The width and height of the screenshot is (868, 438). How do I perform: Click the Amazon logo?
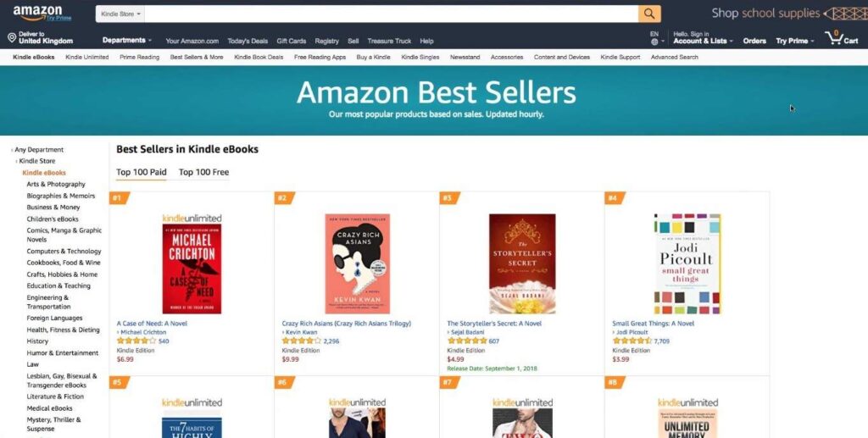tap(38, 12)
